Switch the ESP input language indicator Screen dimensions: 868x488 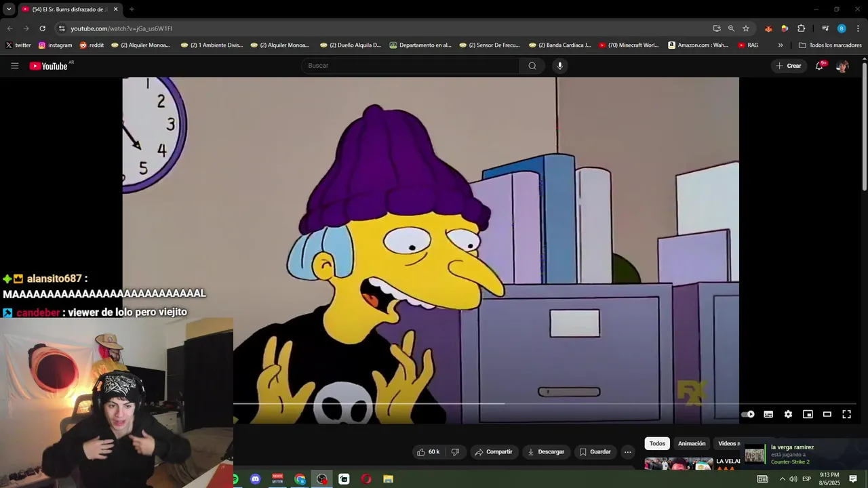pos(807,479)
